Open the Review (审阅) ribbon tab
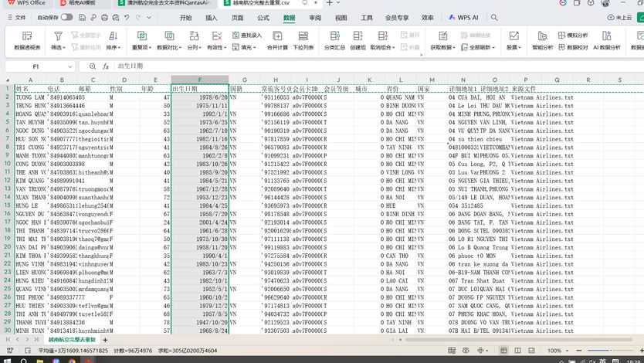Image resolution: width=644 pixels, height=363 pixels. [315, 18]
